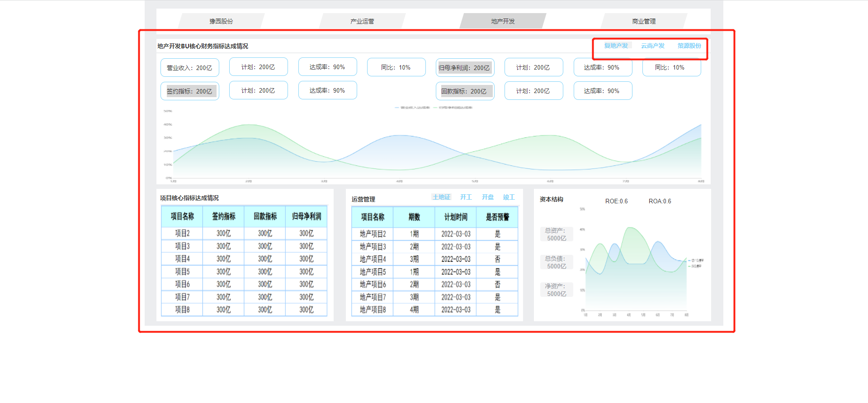Switch to the 豫园股份 tab
Image resolution: width=868 pixels, height=403 pixels.
pos(221,21)
